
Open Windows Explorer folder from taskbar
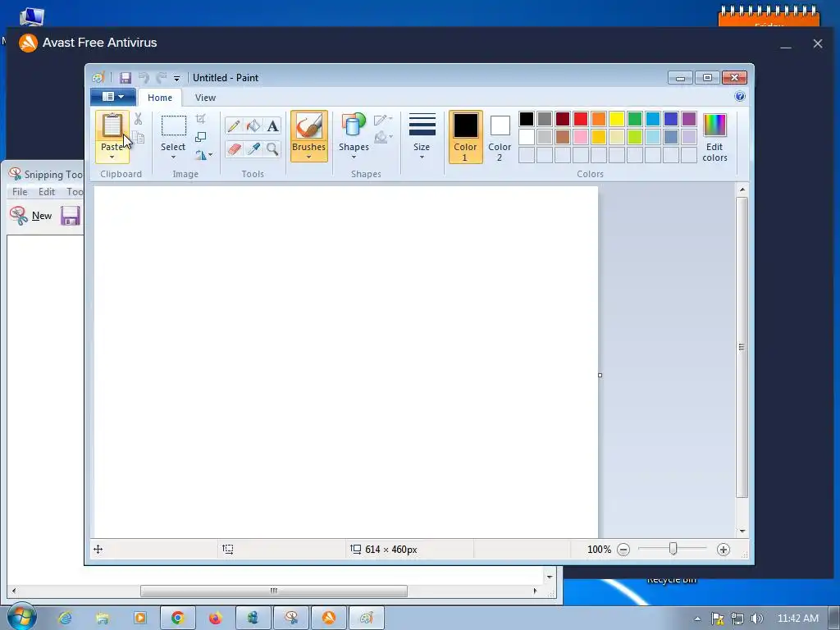(103, 618)
